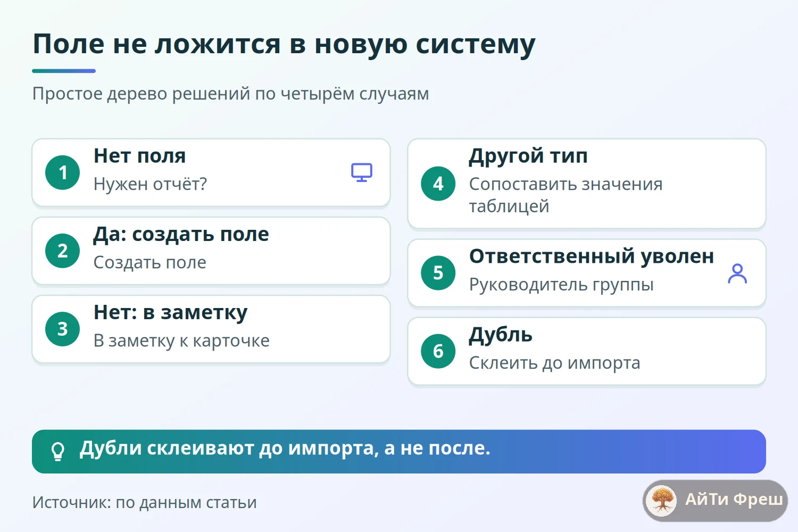Click the subtitle "Простое дерево решений по четырём случаям"
798x532 pixels.
[231, 94]
